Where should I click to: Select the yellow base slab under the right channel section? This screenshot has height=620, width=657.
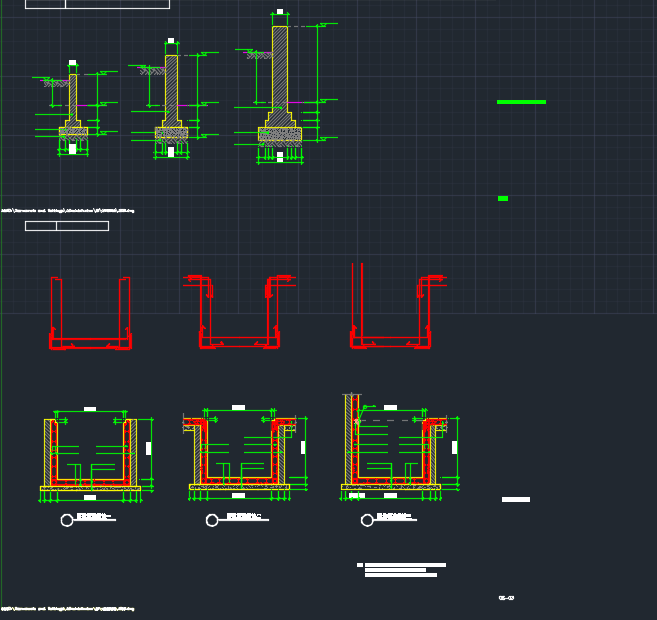pyautogui.click(x=391, y=487)
